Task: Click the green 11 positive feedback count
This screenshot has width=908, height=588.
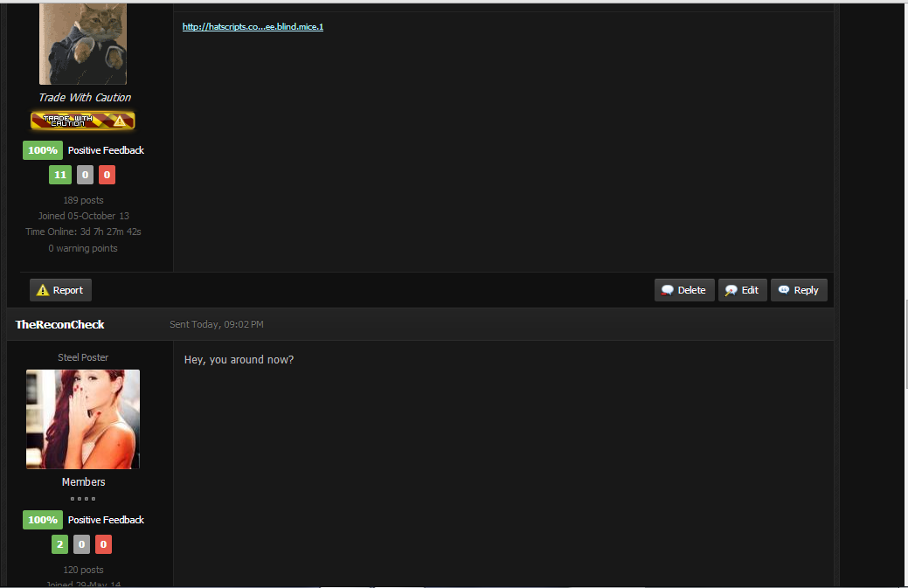Action: click(60, 175)
